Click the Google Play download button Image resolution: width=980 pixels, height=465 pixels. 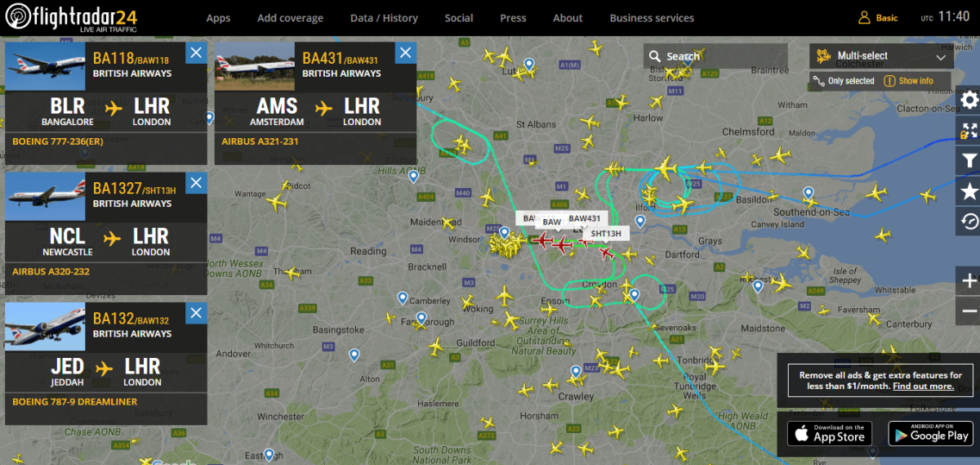click(929, 433)
